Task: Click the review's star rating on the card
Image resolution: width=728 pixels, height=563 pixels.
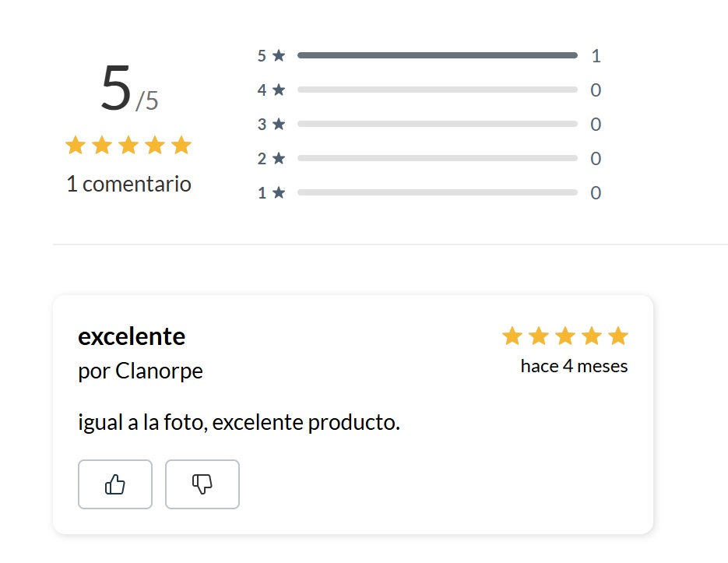Action: [x=565, y=336]
